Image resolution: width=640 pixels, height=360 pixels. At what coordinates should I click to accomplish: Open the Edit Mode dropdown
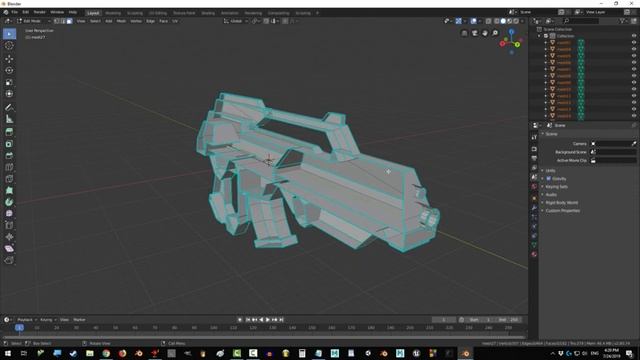click(x=33, y=21)
